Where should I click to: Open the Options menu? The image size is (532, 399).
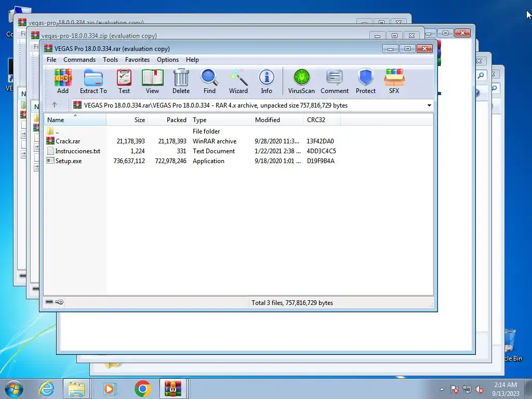[168, 60]
